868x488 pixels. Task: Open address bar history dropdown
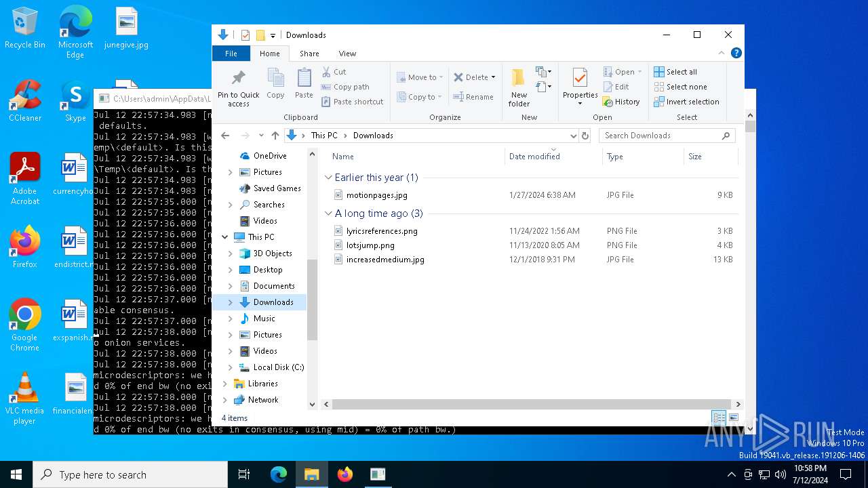click(573, 136)
